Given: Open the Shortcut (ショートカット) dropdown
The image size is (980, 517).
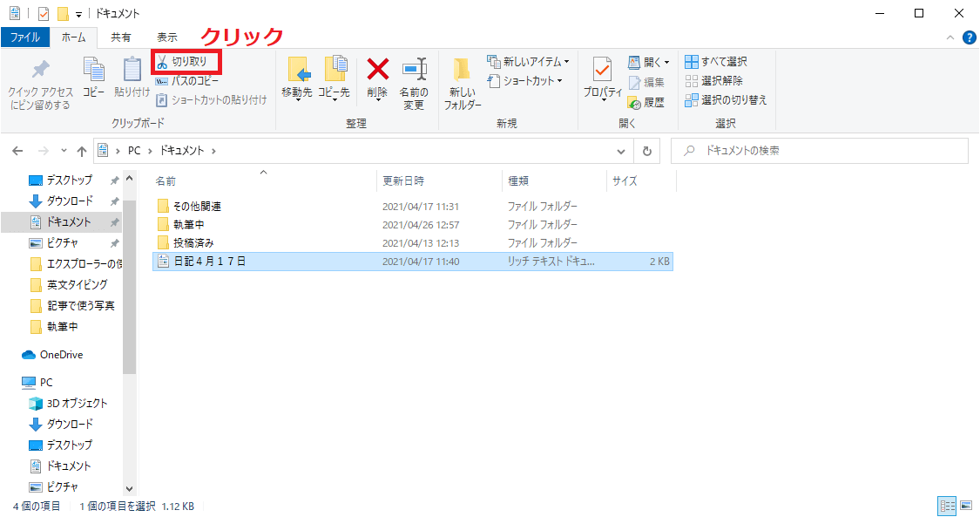Looking at the screenshot, I should tap(524, 80).
